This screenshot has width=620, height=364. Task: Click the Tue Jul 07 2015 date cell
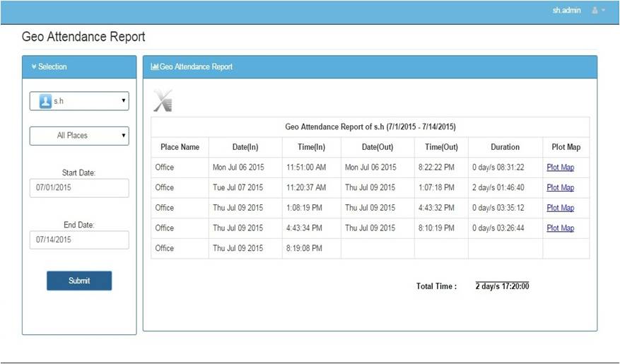coord(245,187)
